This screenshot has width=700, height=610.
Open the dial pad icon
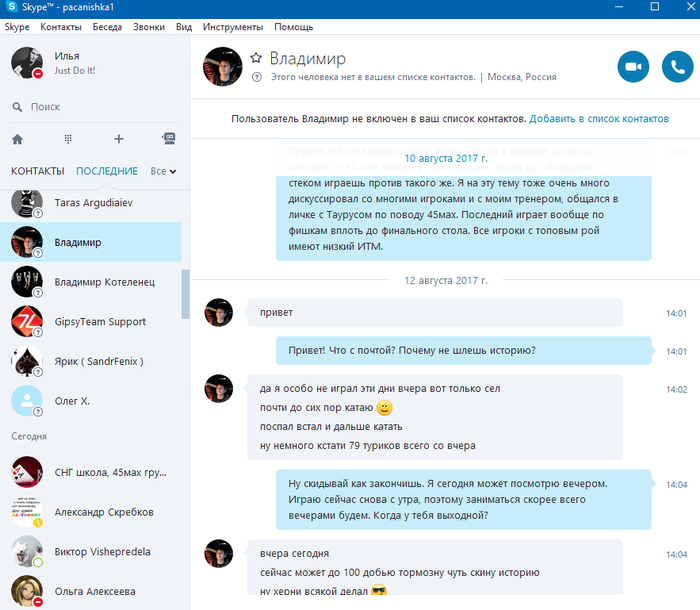68,139
